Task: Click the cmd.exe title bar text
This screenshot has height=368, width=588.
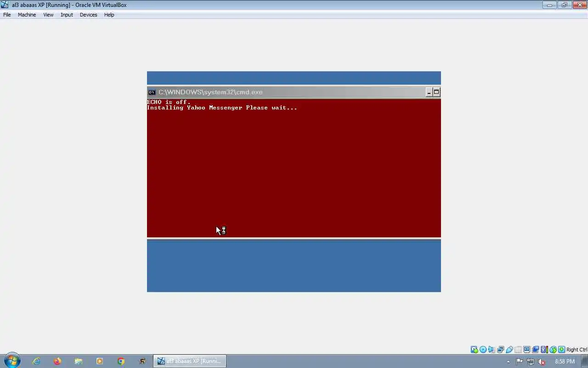Action: 210,92
